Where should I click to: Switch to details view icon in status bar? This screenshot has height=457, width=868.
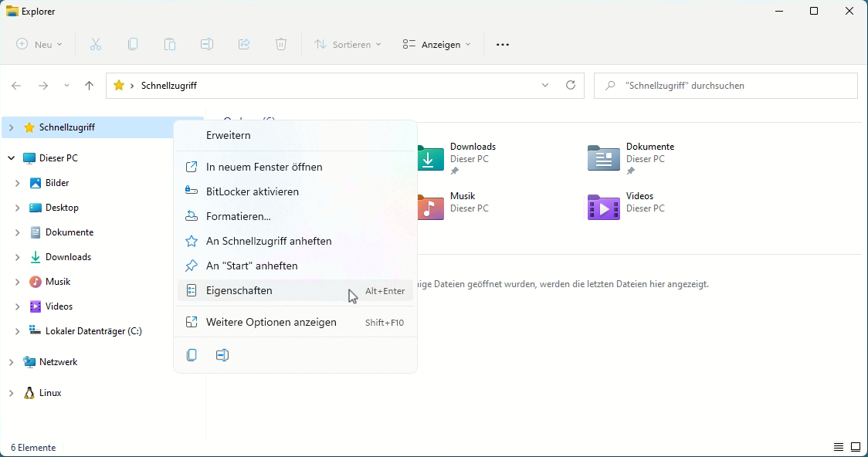(x=839, y=447)
